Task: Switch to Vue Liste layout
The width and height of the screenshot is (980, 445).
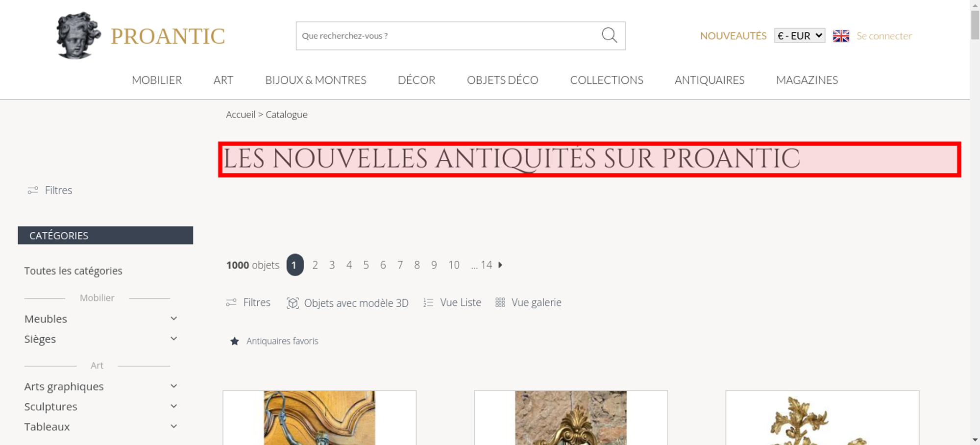Action: 452,303
